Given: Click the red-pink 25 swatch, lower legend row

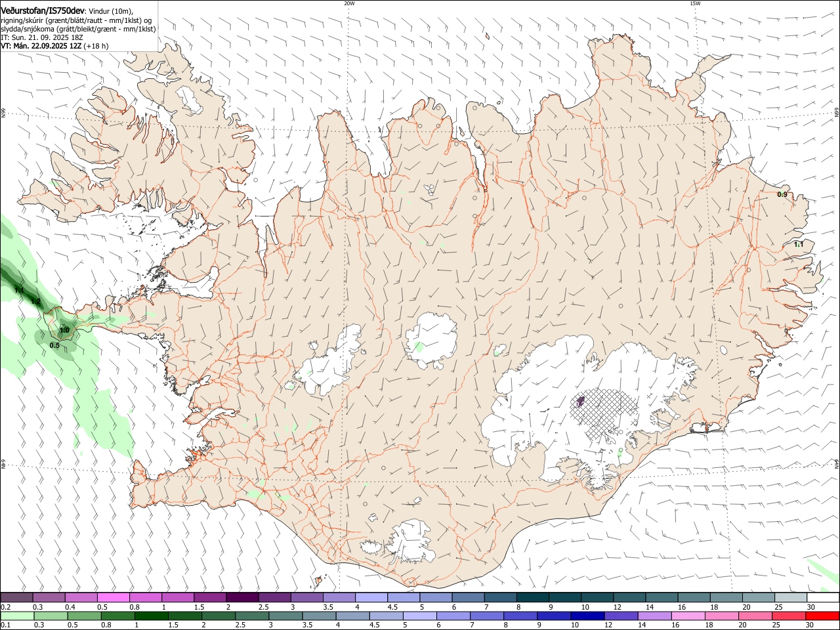Looking at the screenshot, I should point(789,616).
